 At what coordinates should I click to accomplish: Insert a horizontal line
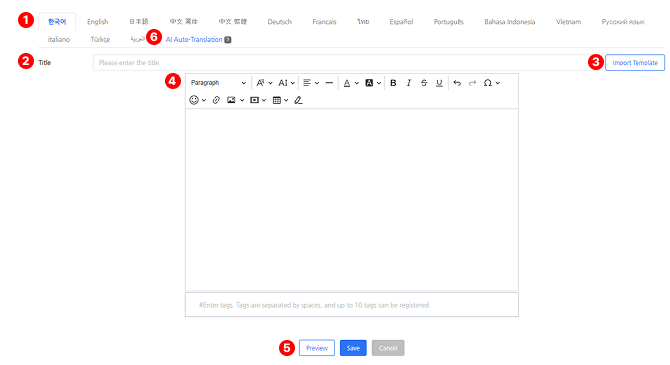click(329, 83)
